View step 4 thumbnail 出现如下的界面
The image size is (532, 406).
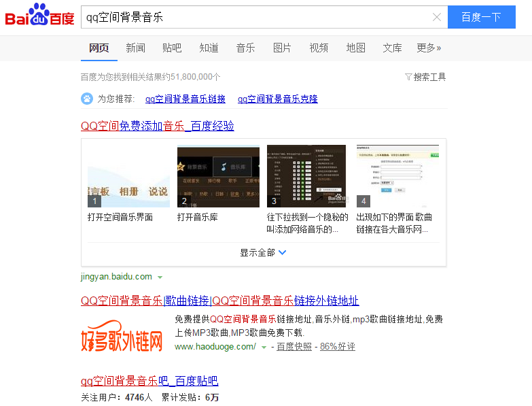click(397, 176)
